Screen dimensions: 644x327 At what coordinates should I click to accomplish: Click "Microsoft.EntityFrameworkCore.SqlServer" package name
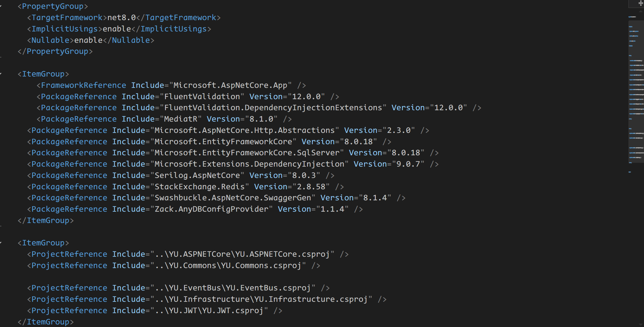tap(247, 153)
